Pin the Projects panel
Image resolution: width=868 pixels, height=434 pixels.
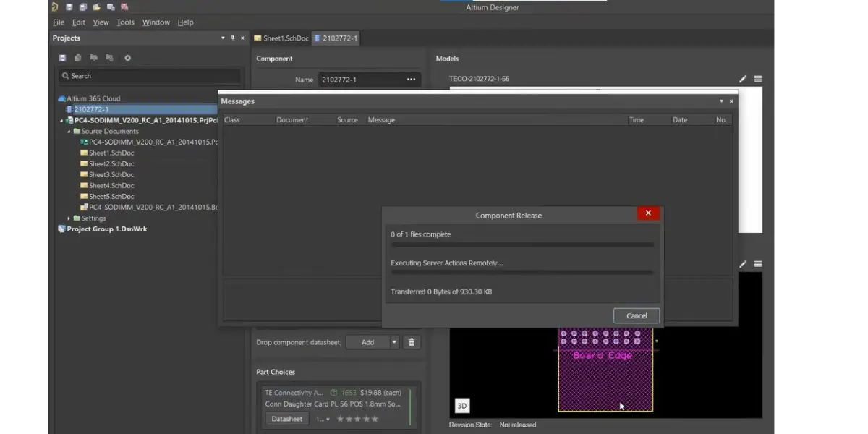click(233, 38)
